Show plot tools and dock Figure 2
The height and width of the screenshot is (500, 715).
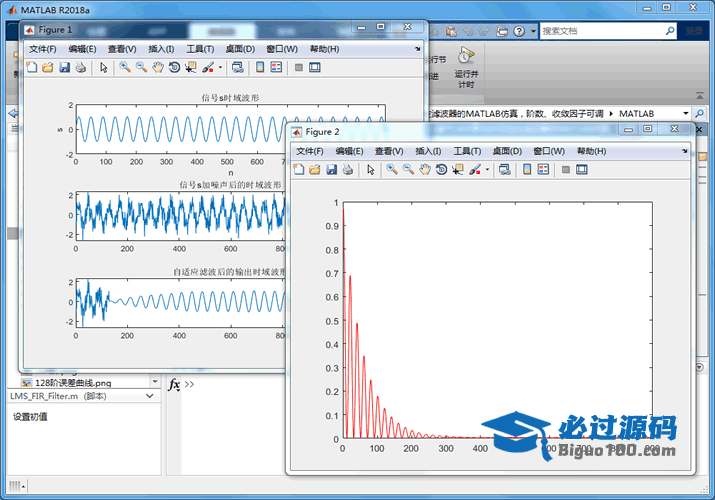click(582, 170)
